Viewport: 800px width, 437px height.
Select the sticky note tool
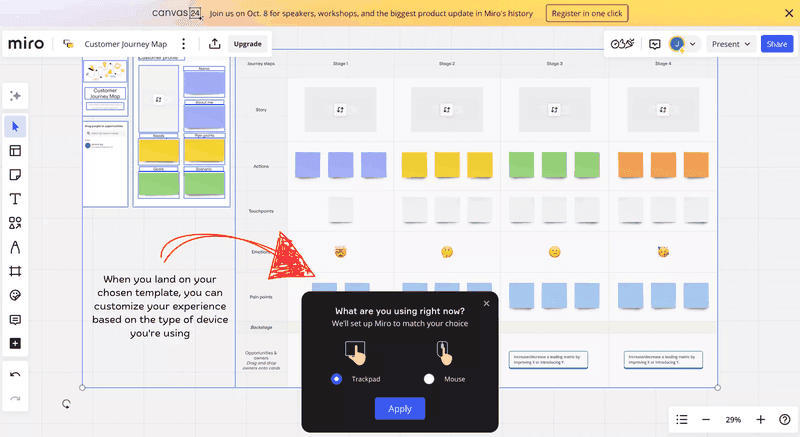[x=15, y=175]
